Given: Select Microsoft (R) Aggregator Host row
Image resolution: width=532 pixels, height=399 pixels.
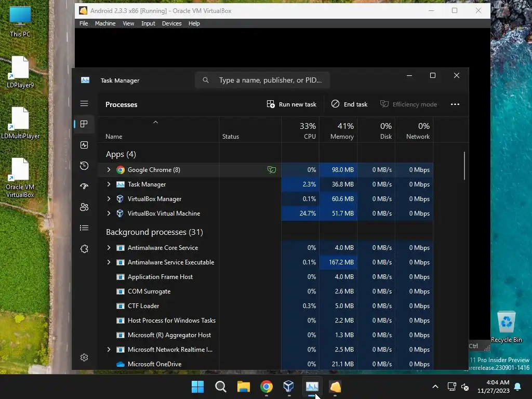Looking at the screenshot, I should 265,335.
